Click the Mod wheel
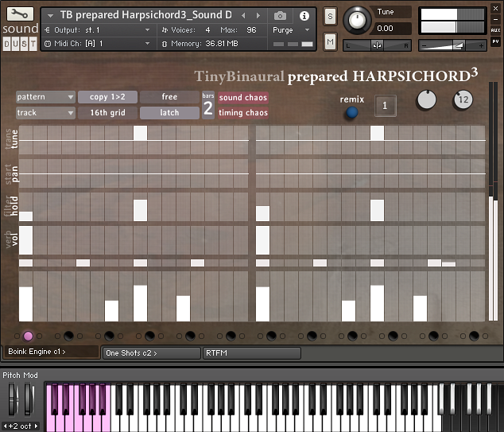Screen dimensions: 504x432 pos(29,399)
